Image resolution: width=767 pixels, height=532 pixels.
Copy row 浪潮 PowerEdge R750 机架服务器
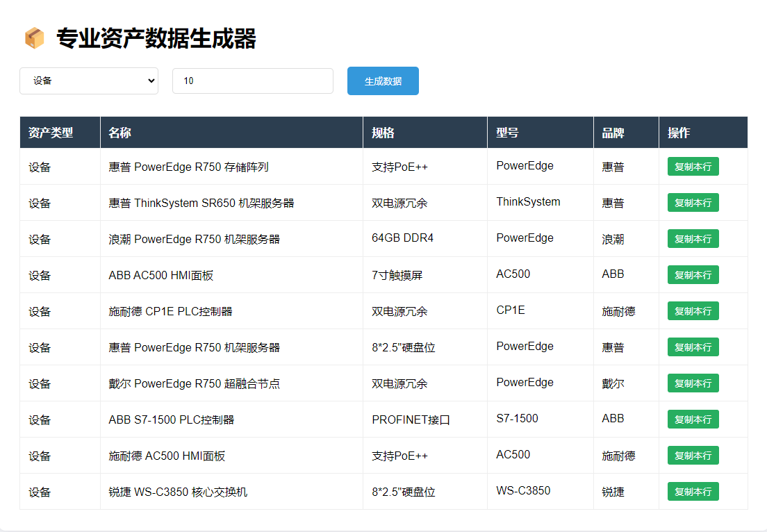pyautogui.click(x=693, y=239)
